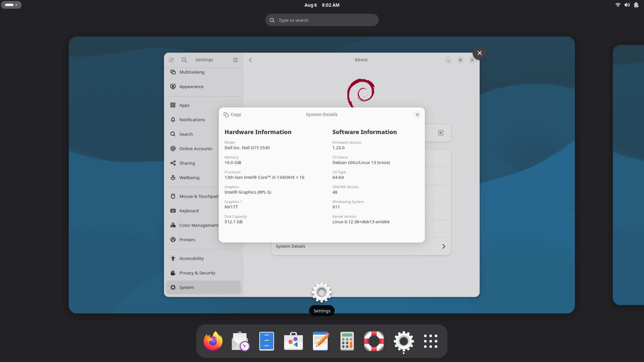This screenshot has height=362, width=644.
Task: Open Printers settings in the sidebar
Action: pyautogui.click(x=187, y=239)
